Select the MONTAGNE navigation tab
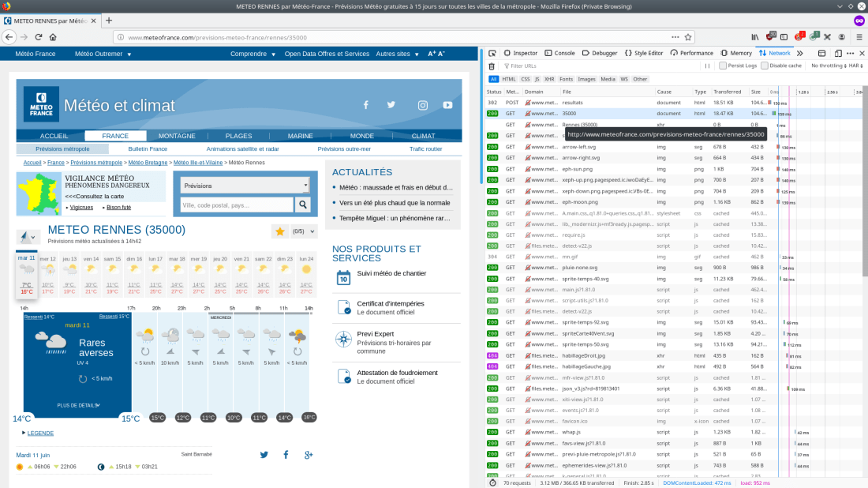The width and height of the screenshot is (868, 488). (177, 136)
